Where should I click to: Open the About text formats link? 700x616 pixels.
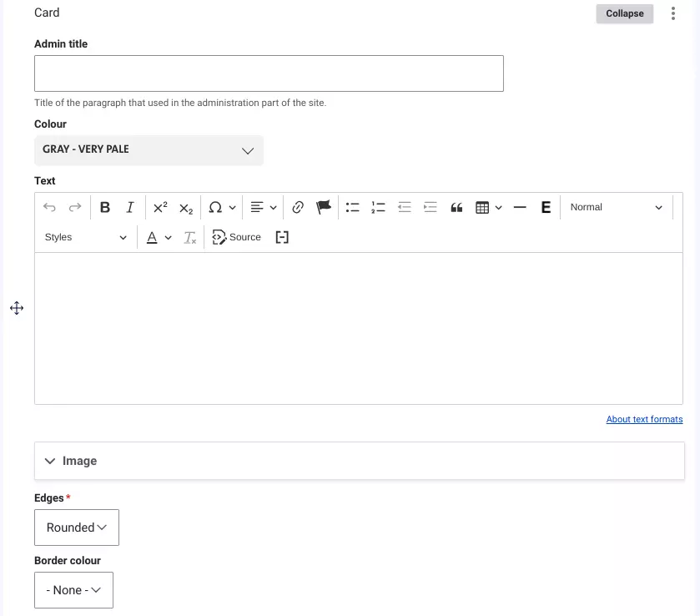(x=644, y=419)
